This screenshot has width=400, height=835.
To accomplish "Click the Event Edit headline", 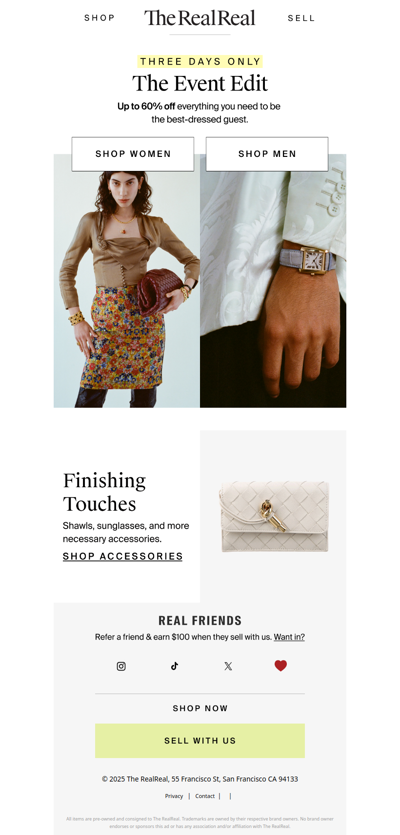I will (200, 84).
